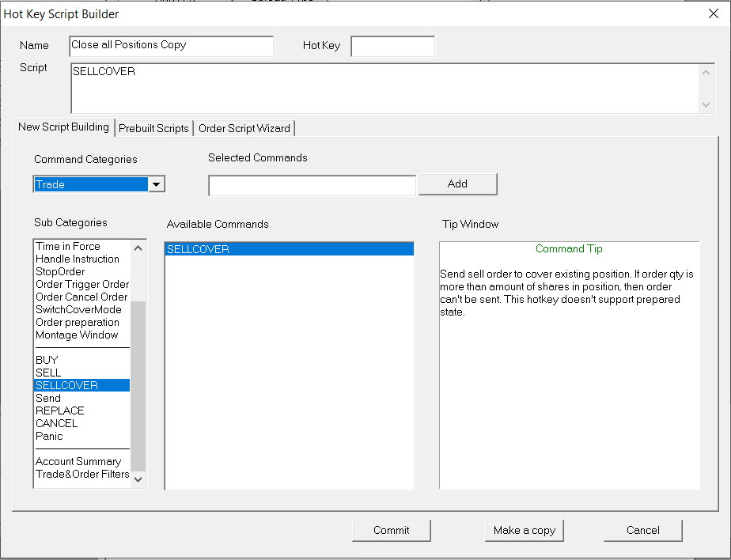731x560 pixels.
Task: Close the Hot Key Script Builder window
Action: (712, 13)
